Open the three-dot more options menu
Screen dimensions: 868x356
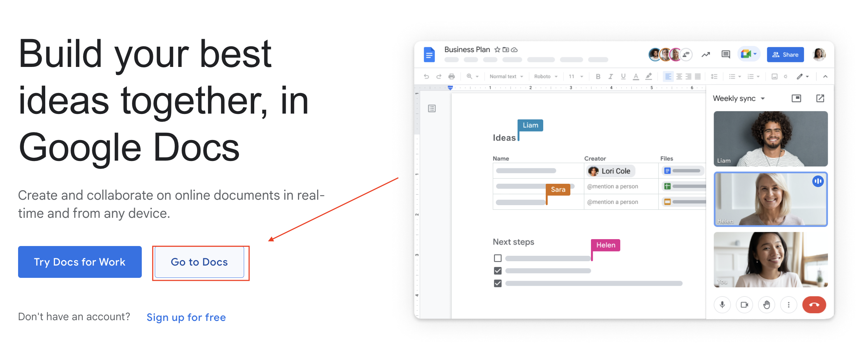[788, 305]
